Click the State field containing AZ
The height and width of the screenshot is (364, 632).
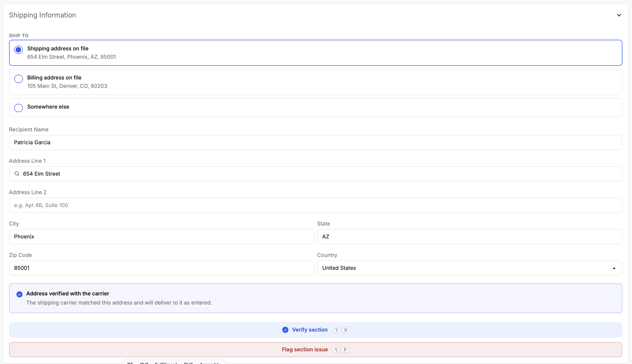pyautogui.click(x=470, y=237)
